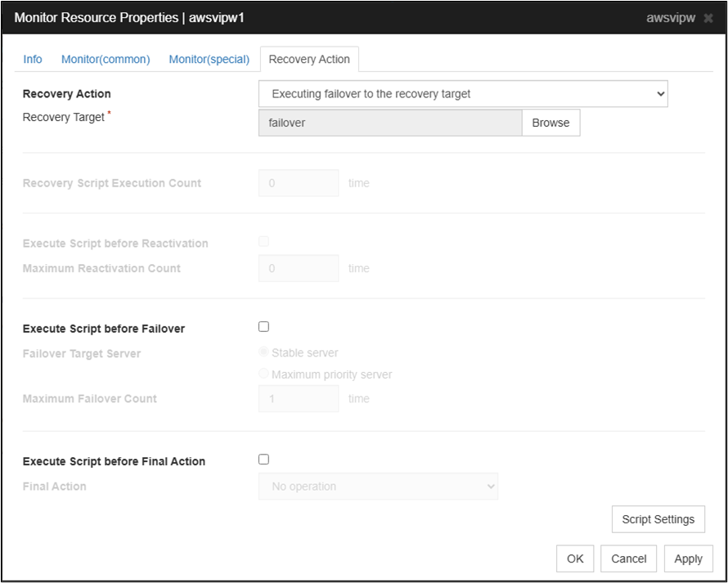Click the Recovery Target input field
Screen dimensions: 728x583
click(389, 122)
